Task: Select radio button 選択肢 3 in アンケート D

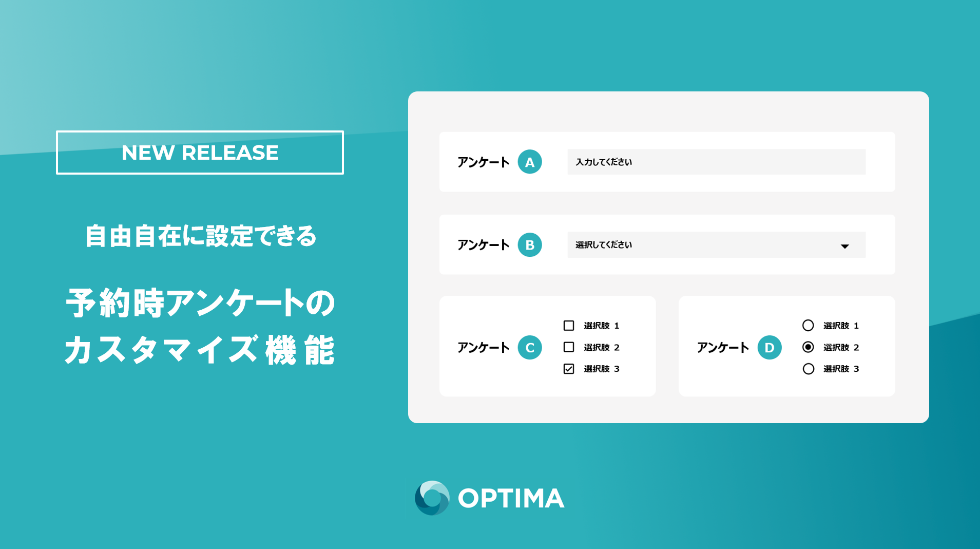Action: pyautogui.click(x=808, y=369)
